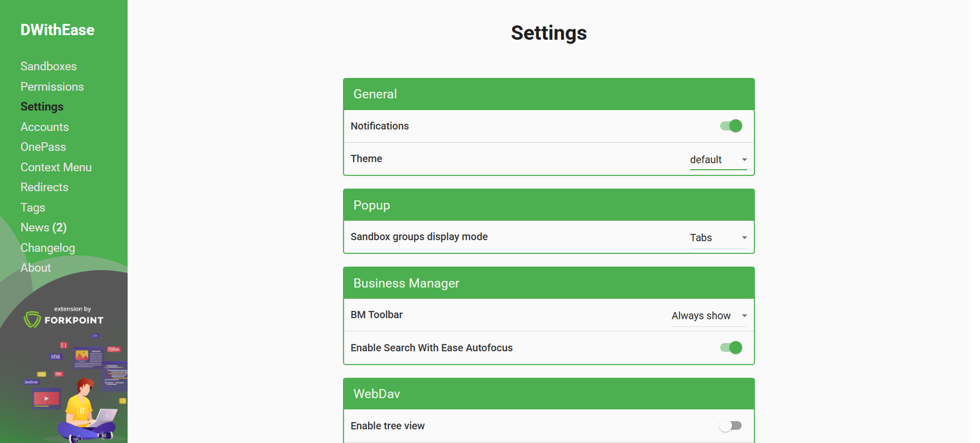Viewport: 980px width, 443px height.
Task: Go to Sandboxes page
Action: [x=48, y=66]
